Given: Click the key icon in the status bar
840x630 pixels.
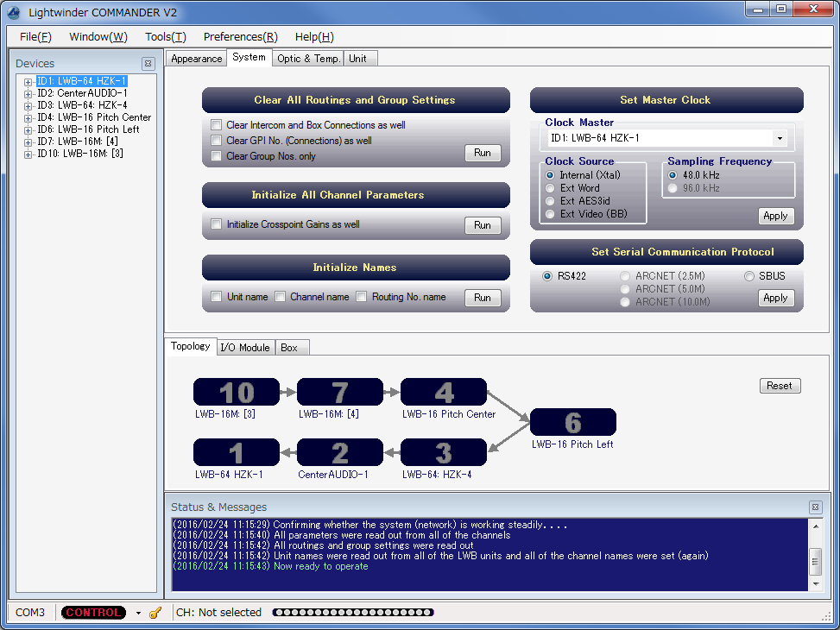Looking at the screenshot, I should 155,613.
